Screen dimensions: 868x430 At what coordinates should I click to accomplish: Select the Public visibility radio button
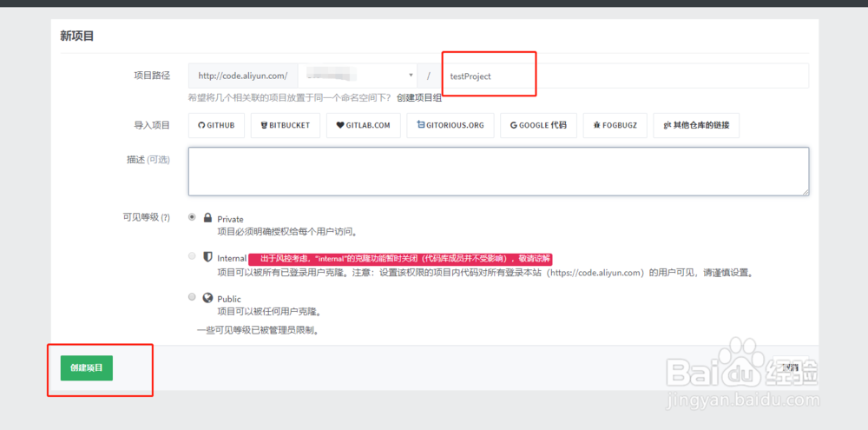coord(192,297)
